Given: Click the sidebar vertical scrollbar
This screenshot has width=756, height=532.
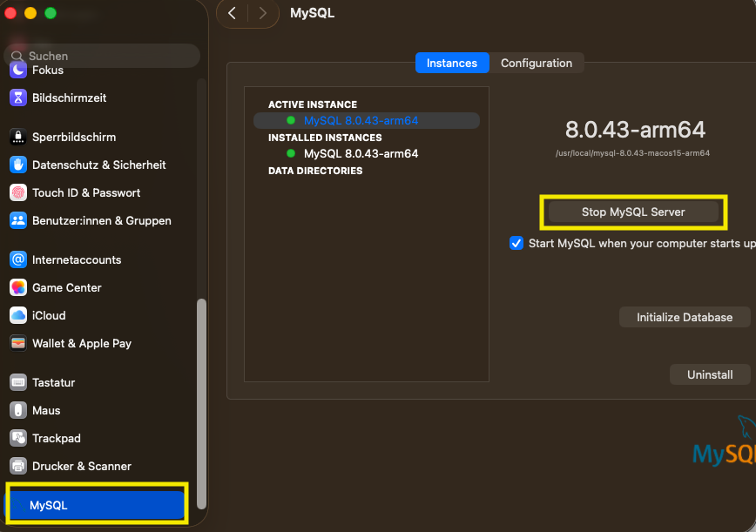Looking at the screenshot, I should (x=202, y=401).
